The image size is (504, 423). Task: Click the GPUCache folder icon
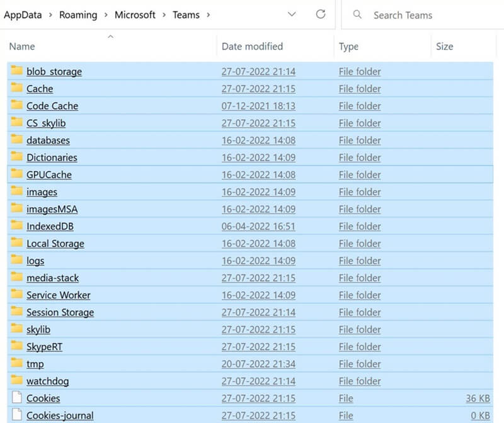[16, 174]
